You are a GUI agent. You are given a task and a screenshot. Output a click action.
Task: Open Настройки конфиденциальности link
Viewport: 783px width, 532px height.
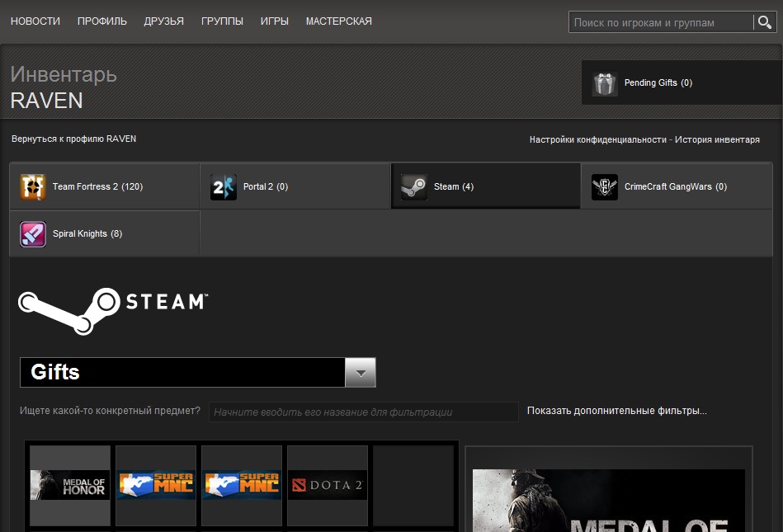click(597, 139)
